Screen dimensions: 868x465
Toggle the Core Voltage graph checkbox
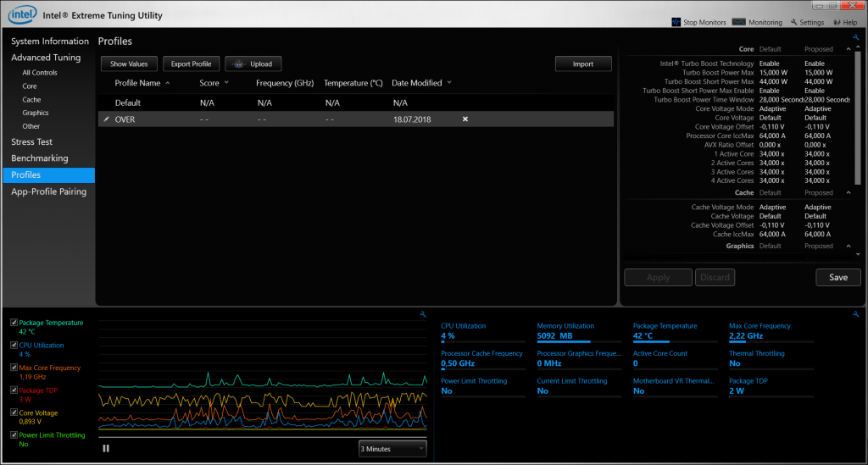click(14, 412)
